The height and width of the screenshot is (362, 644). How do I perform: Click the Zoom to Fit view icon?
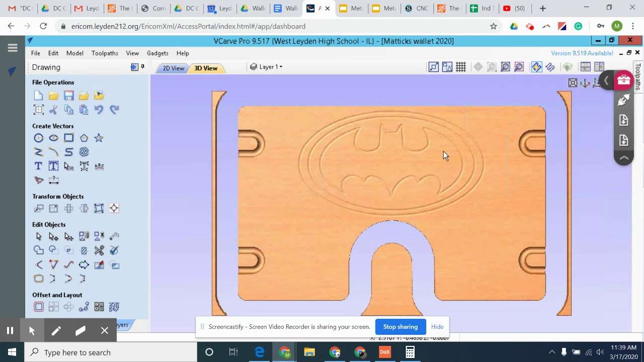pyautogui.click(x=573, y=83)
